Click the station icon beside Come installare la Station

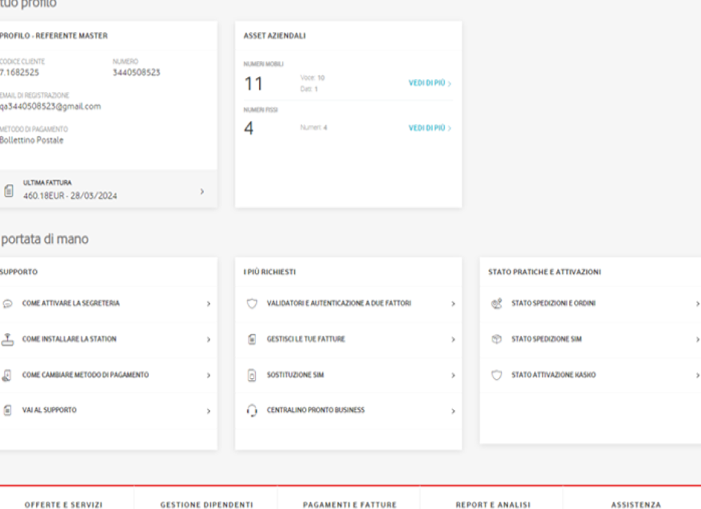click(x=8, y=339)
